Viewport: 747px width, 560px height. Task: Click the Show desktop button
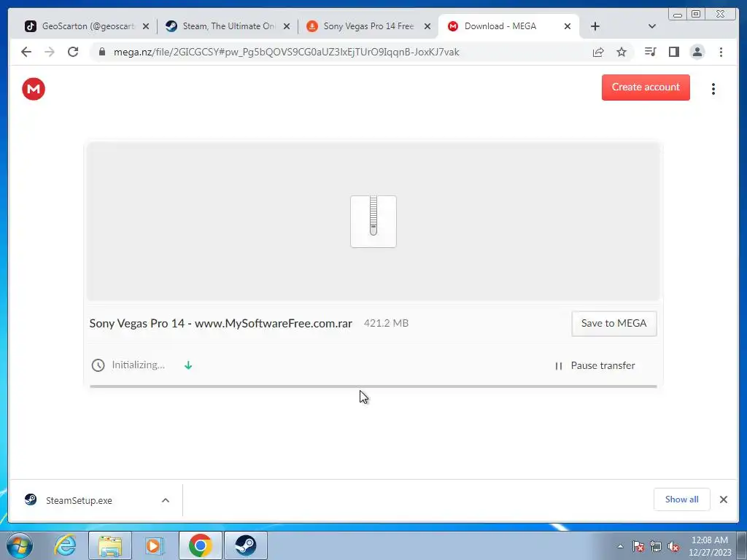[x=742, y=545]
